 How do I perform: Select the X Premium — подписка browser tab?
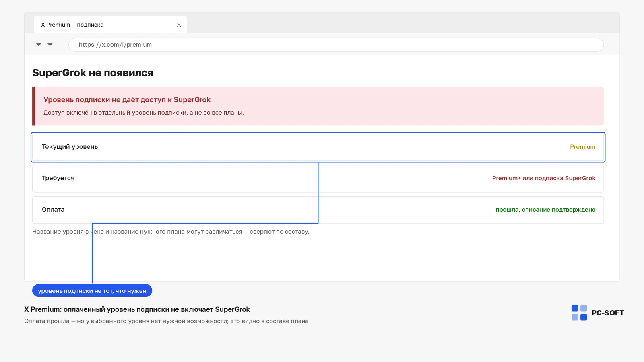[x=110, y=25]
